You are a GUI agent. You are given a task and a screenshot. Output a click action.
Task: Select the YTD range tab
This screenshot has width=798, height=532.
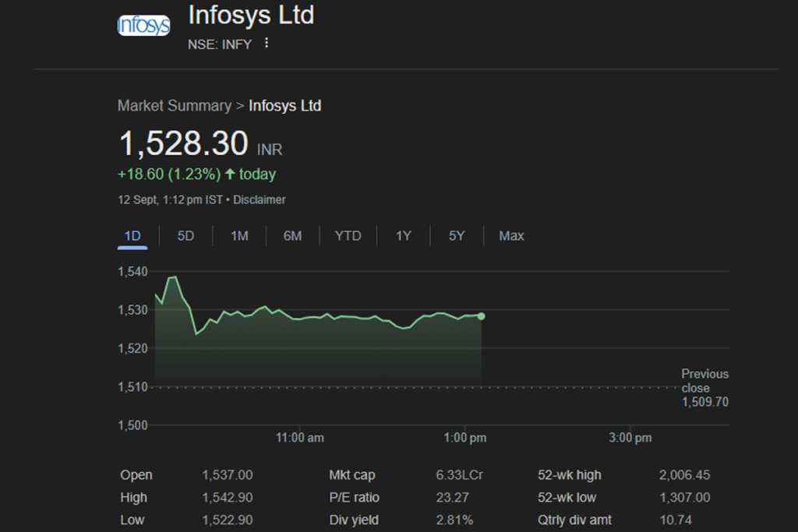click(x=348, y=235)
